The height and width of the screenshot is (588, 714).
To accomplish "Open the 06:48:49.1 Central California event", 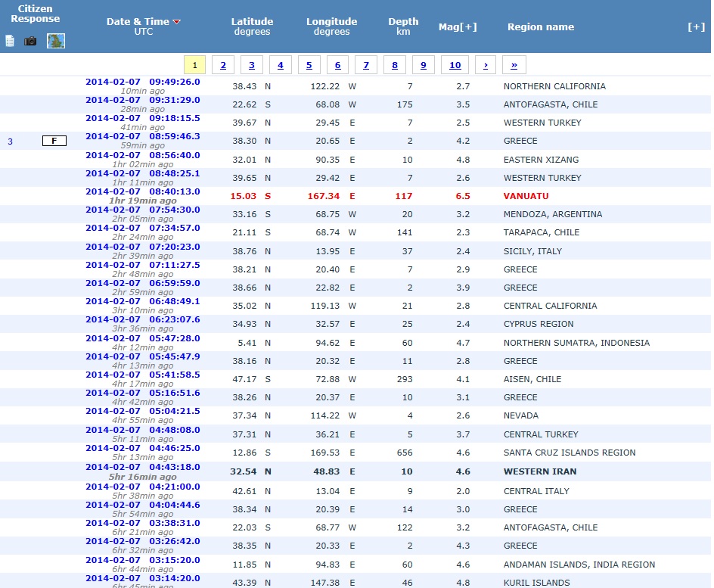I will [142, 301].
